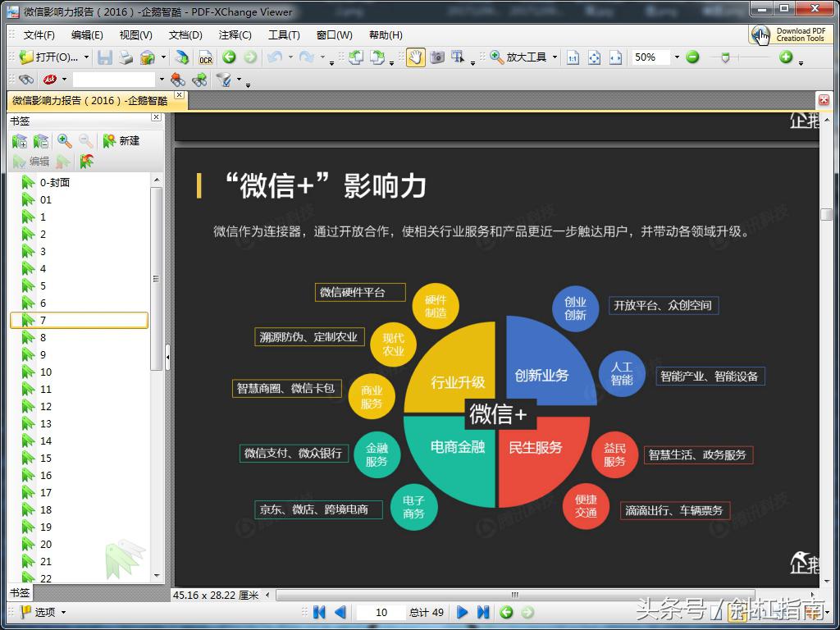Image resolution: width=840 pixels, height=630 pixels.
Task: Select the Snapshot camera tool
Action: (x=437, y=57)
